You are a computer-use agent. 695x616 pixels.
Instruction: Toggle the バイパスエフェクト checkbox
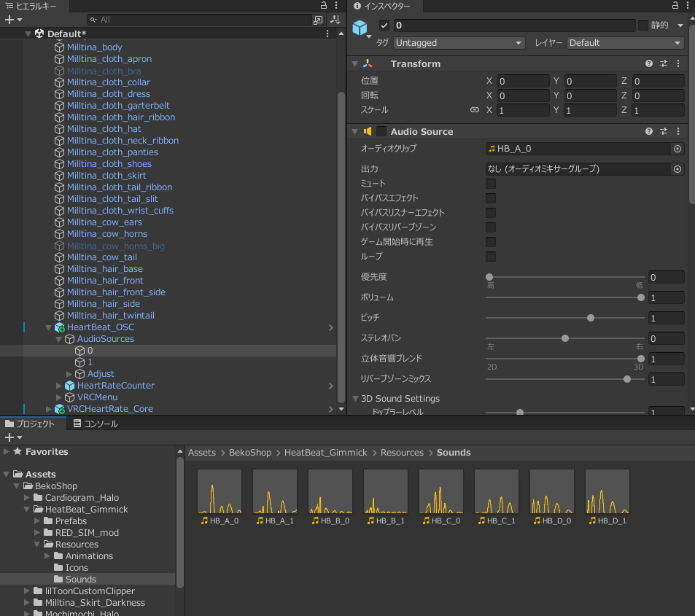[x=491, y=198]
